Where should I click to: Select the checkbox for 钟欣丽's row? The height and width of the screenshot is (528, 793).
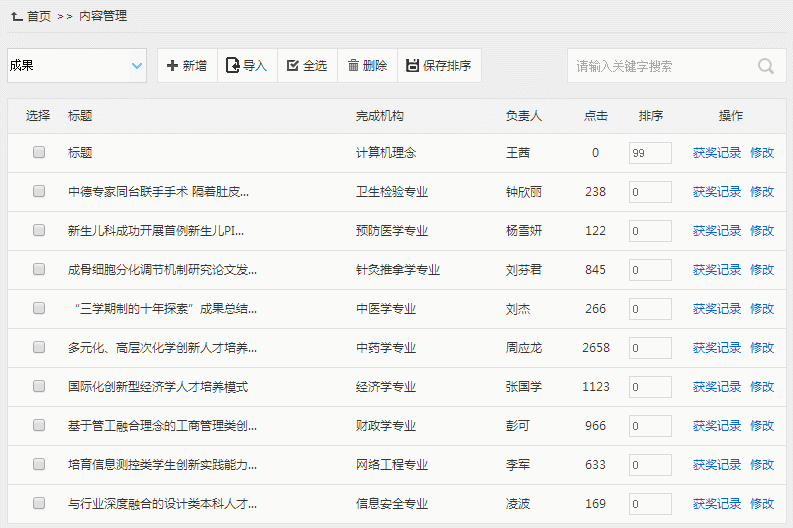pyautogui.click(x=39, y=192)
